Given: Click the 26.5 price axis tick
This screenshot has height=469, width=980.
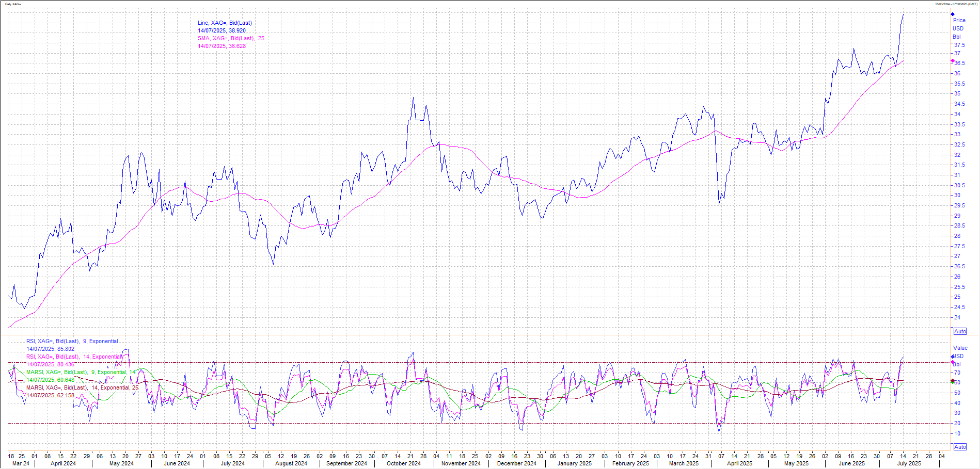Looking at the screenshot, I should (x=959, y=266).
